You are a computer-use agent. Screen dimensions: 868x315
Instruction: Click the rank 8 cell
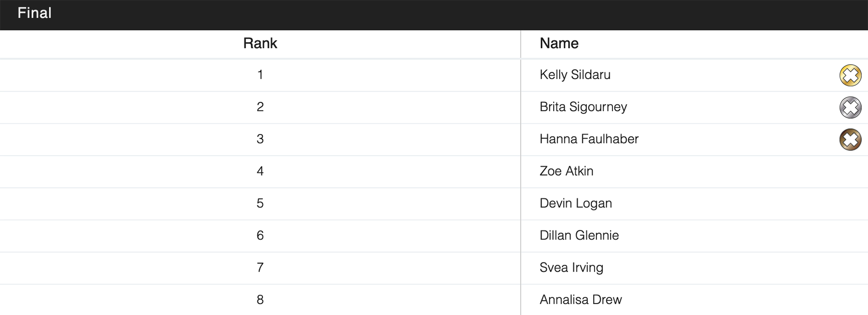[x=260, y=300]
